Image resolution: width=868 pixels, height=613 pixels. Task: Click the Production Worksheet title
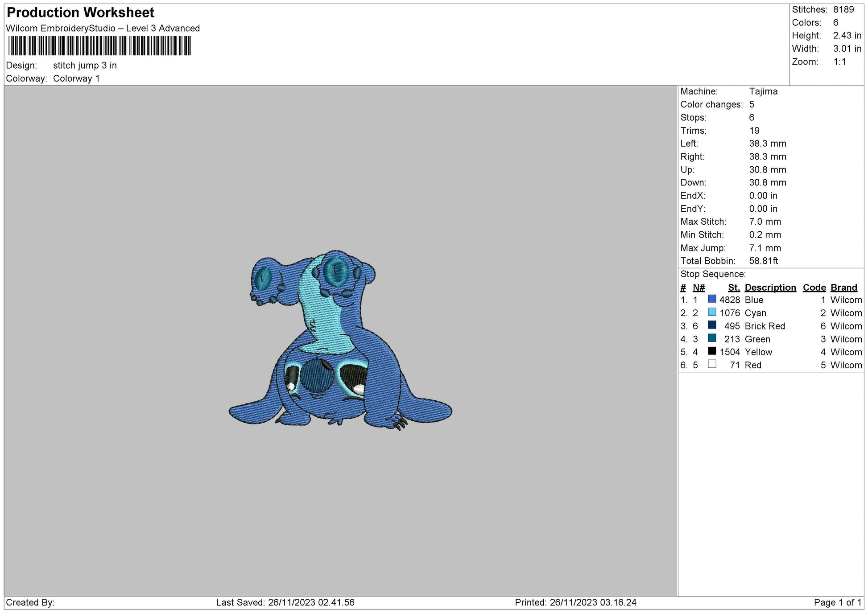[81, 12]
